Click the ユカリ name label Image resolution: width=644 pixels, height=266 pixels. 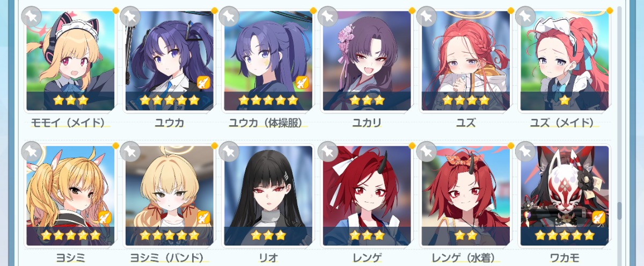point(367,123)
